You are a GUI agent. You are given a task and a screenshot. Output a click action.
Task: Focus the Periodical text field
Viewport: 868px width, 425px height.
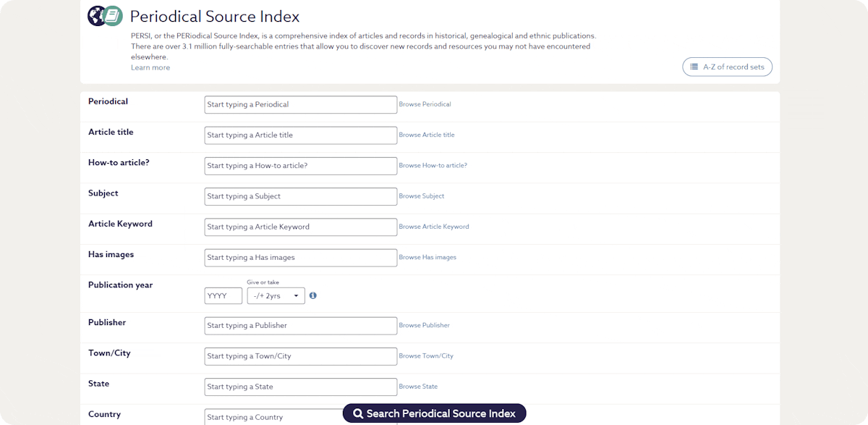[300, 105]
